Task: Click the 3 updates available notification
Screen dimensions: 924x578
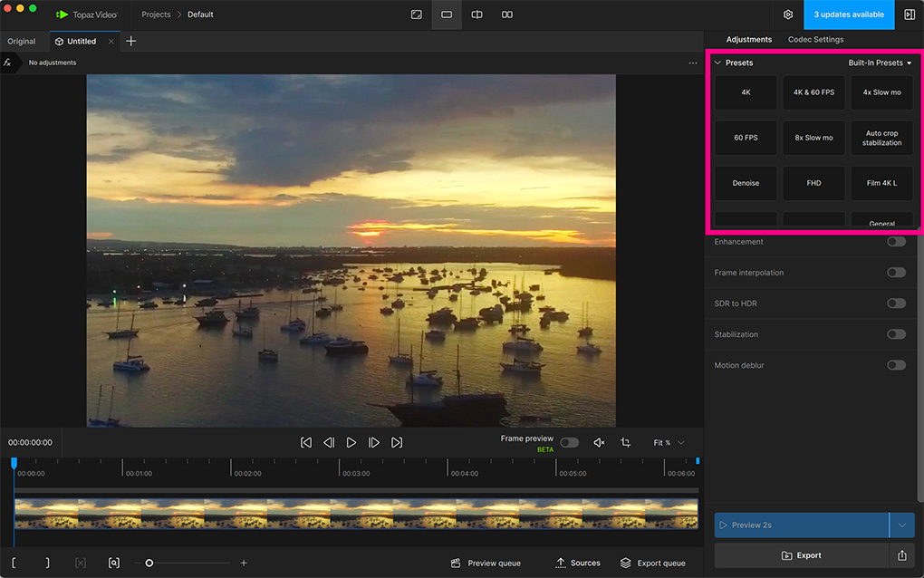Action: click(x=848, y=14)
